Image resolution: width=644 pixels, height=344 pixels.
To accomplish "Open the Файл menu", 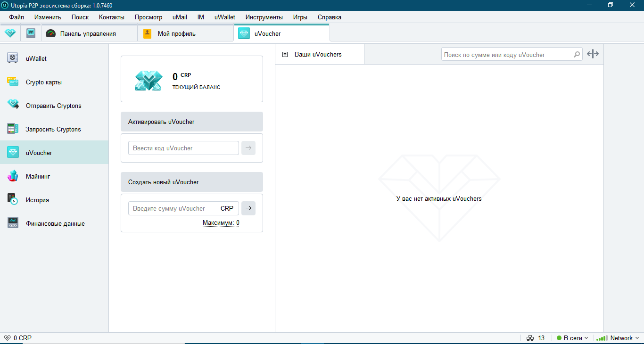I will 17,17.
